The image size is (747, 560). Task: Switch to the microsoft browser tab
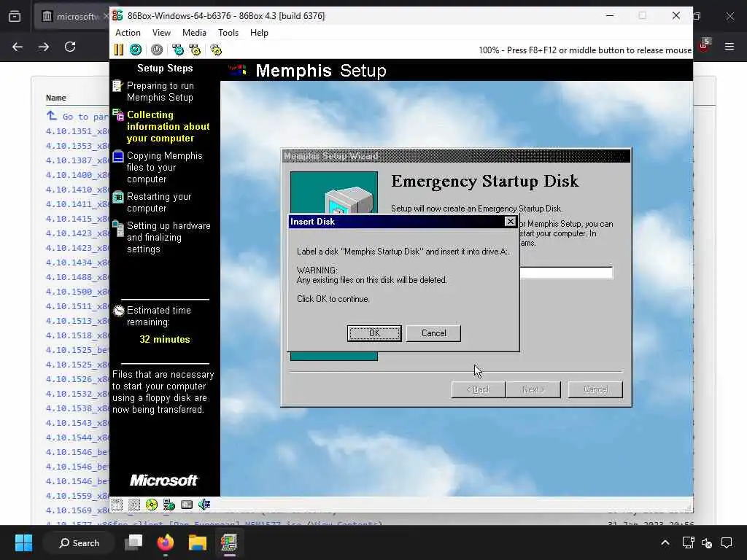(72, 16)
